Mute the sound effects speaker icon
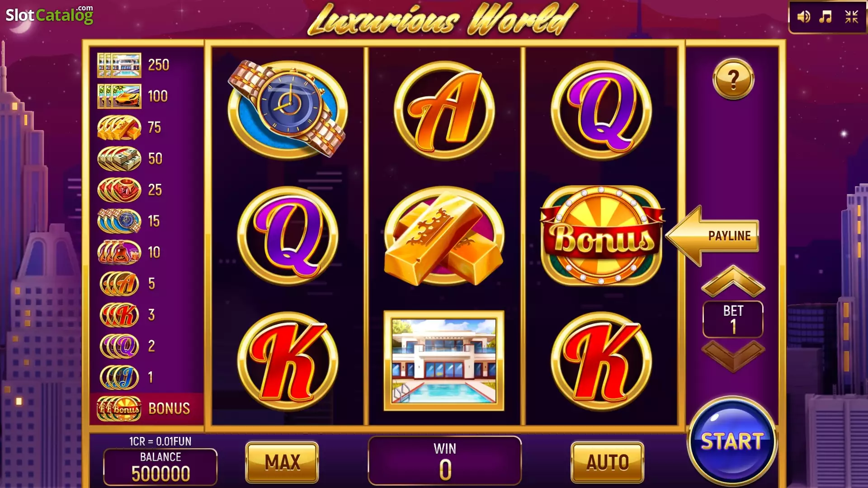 point(803,17)
